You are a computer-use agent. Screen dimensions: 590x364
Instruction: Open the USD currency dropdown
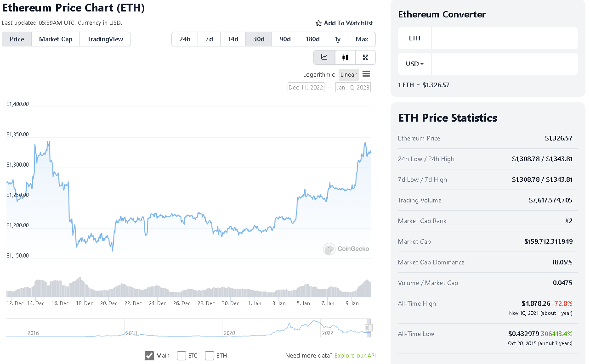[x=414, y=64]
